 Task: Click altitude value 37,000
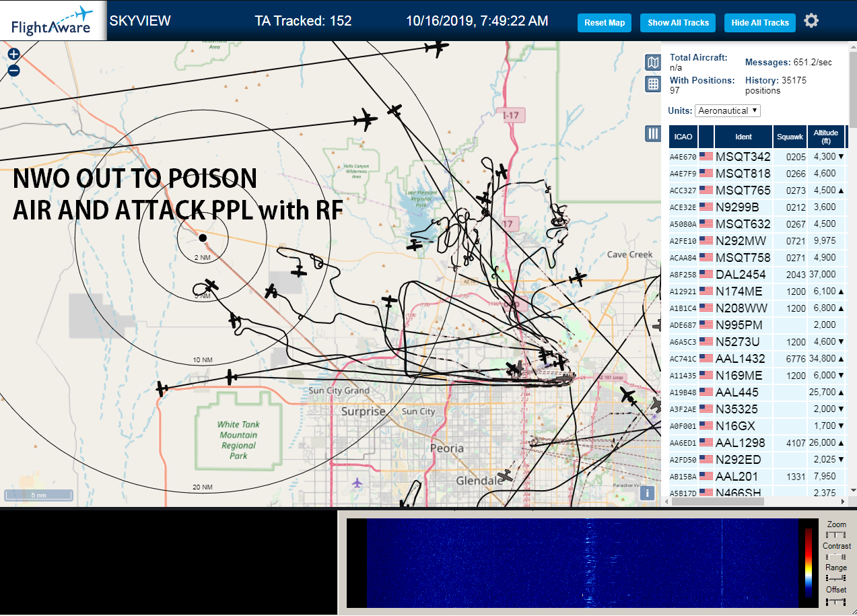(x=824, y=275)
